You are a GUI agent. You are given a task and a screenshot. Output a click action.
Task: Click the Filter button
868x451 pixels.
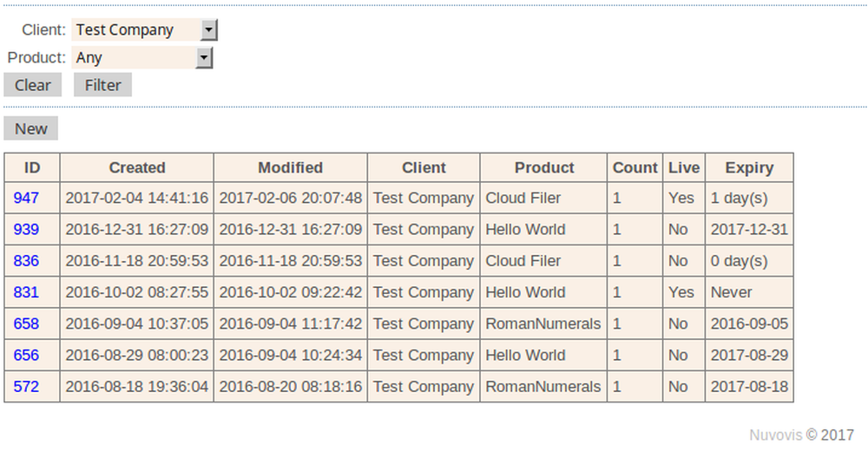[102, 85]
